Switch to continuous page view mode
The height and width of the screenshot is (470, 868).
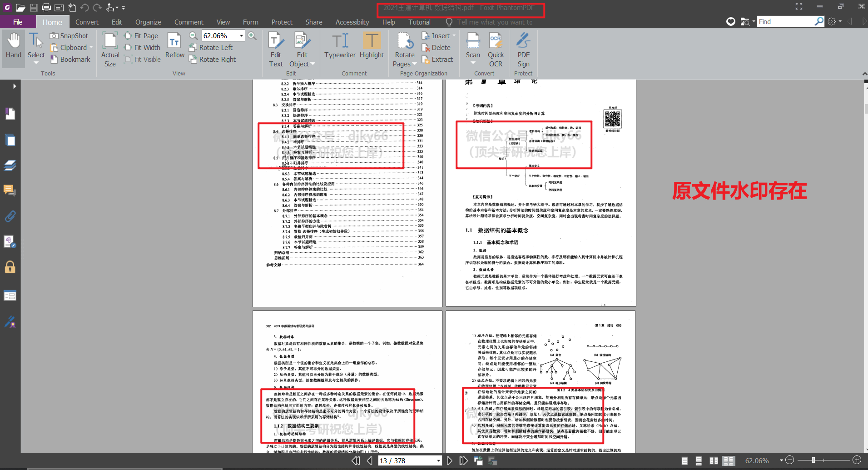pyautogui.click(x=699, y=460)
